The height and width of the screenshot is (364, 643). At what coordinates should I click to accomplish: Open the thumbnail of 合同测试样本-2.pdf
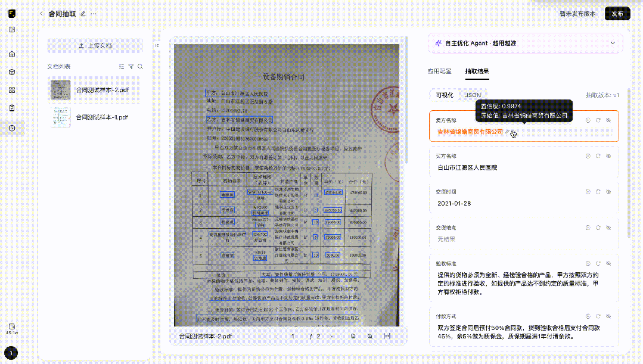point(61,90)
